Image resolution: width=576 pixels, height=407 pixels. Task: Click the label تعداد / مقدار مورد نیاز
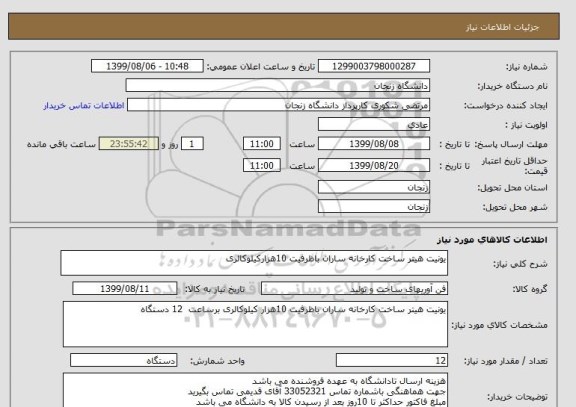pos(505,361)
